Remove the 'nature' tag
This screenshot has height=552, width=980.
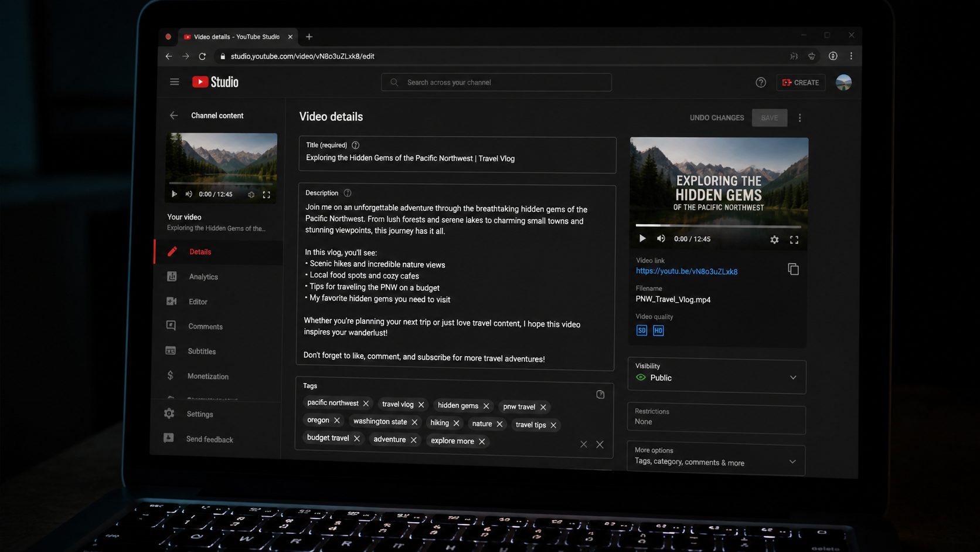[499, 424]
